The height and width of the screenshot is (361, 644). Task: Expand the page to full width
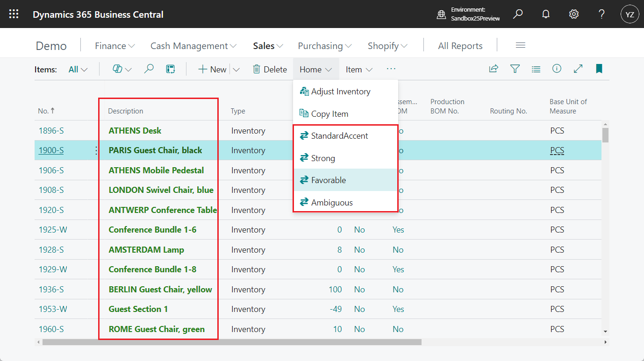click(578, 69)
